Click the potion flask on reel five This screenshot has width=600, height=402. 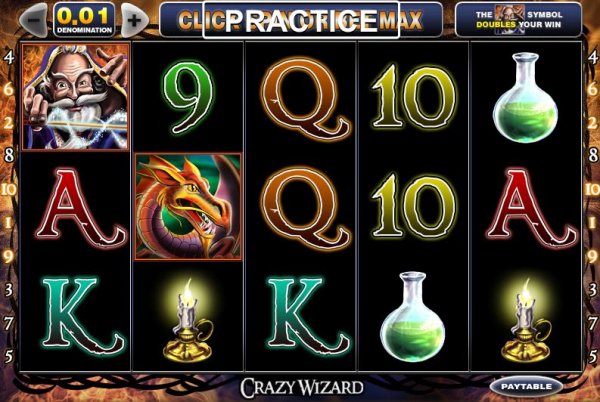click(x=525, y=98)
